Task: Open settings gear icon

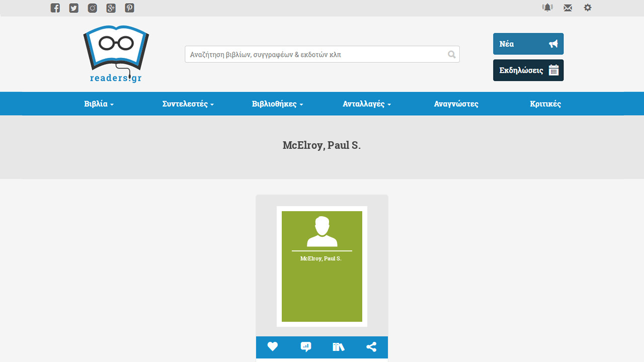Action: click(x=588, y=8)
